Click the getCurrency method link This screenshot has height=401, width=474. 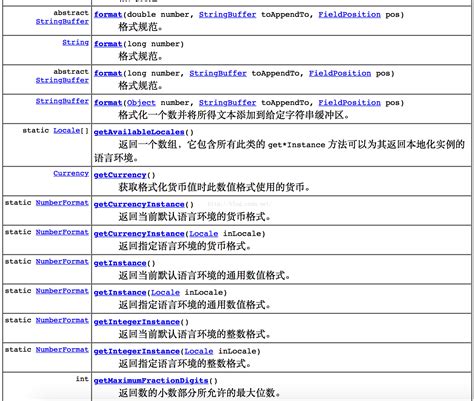[x=120, y=175]
